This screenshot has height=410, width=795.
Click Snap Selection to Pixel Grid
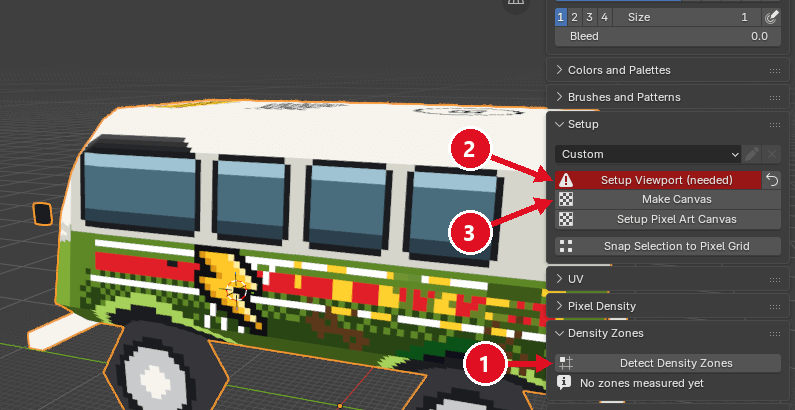pyautogui.click(x=668, y=246)
